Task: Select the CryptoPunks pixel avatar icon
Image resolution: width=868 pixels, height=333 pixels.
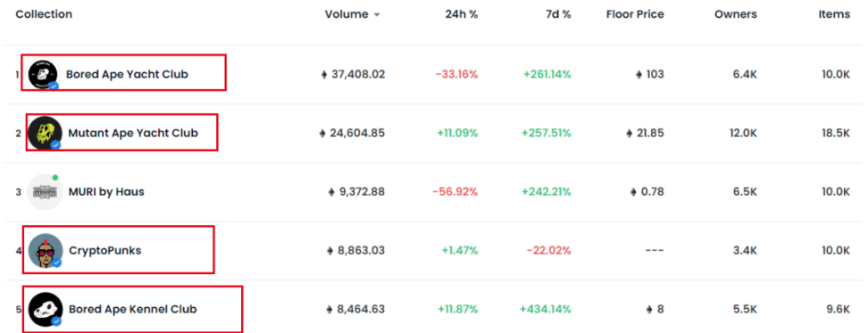Action: pos(45,251)
